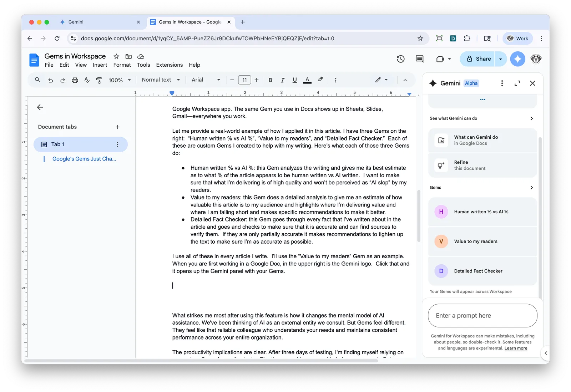Click the blue Gemini sparkle button
The width and height of the screenshot is (571, 392).
coord(517,59)
